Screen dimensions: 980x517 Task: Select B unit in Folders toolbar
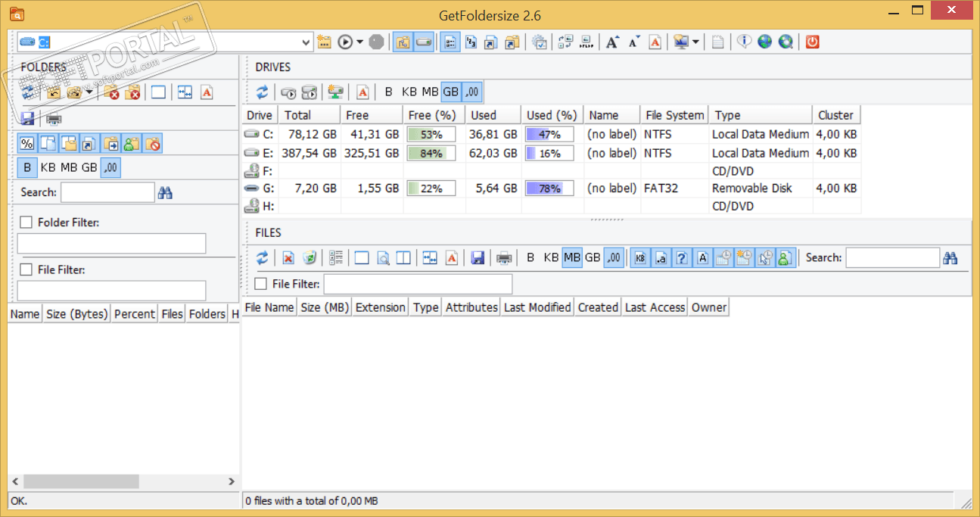point(27,167)
